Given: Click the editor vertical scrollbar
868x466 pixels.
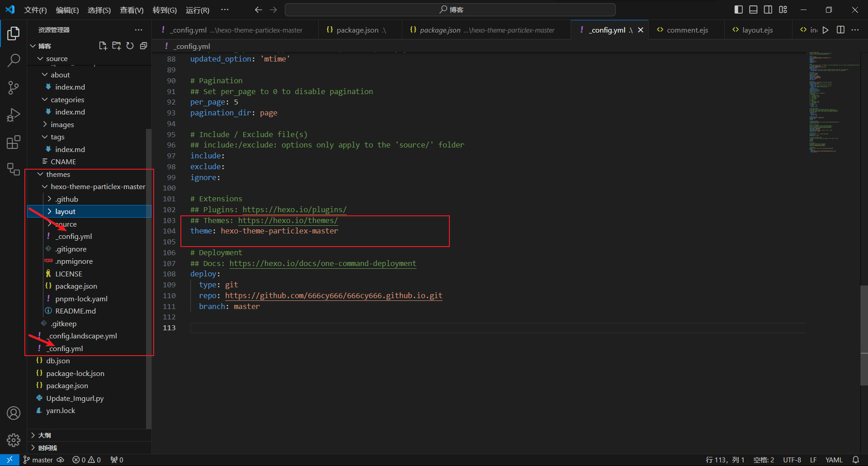Looking at the screenshot, I should pos(864,335).
